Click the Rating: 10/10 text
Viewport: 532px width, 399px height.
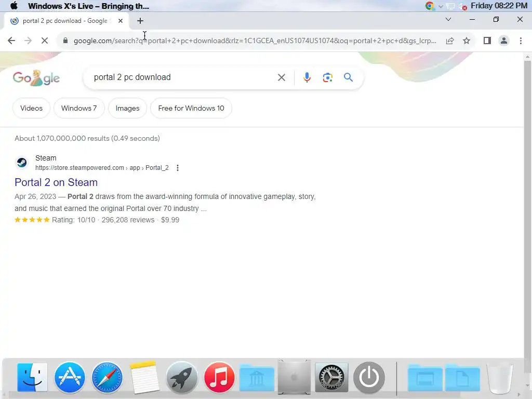coord(73,220)
